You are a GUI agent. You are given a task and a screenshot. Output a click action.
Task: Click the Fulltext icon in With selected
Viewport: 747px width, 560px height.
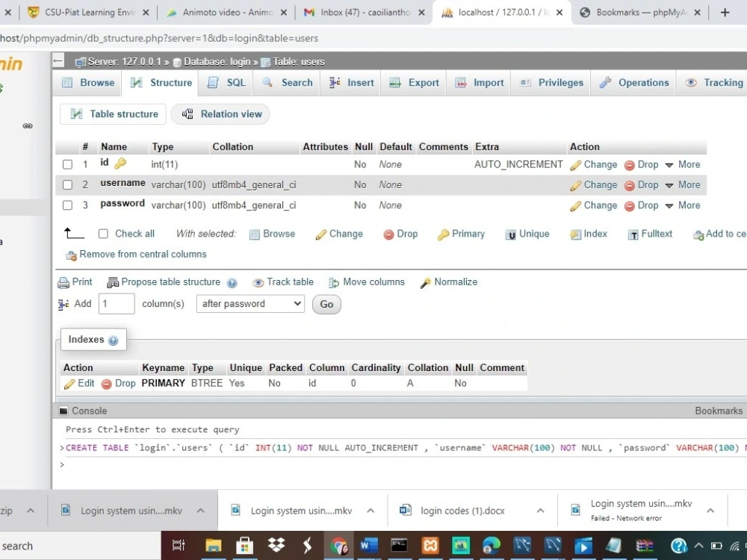pyautogui.click(x=633, y=234)
